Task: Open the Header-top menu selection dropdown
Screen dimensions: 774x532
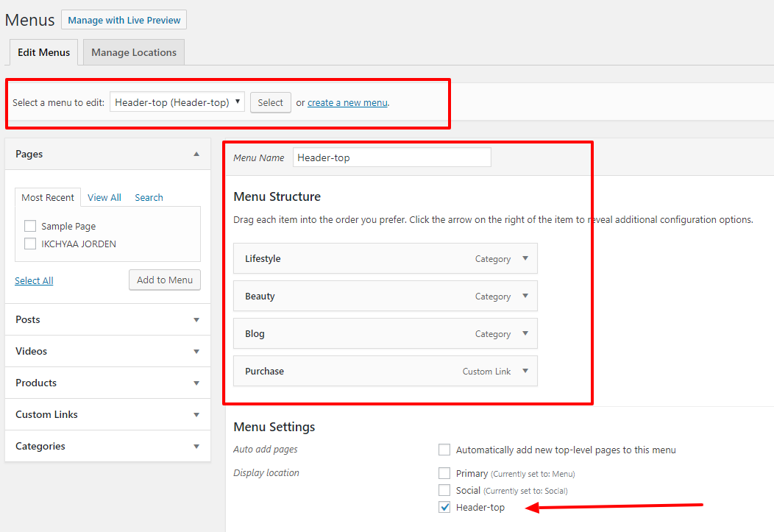Action: 177,102
